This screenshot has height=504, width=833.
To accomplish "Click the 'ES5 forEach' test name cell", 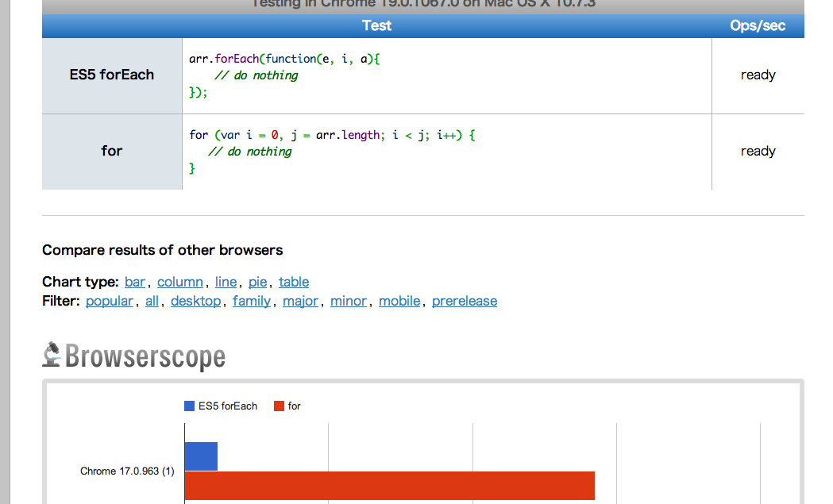I will click(112, 75).
